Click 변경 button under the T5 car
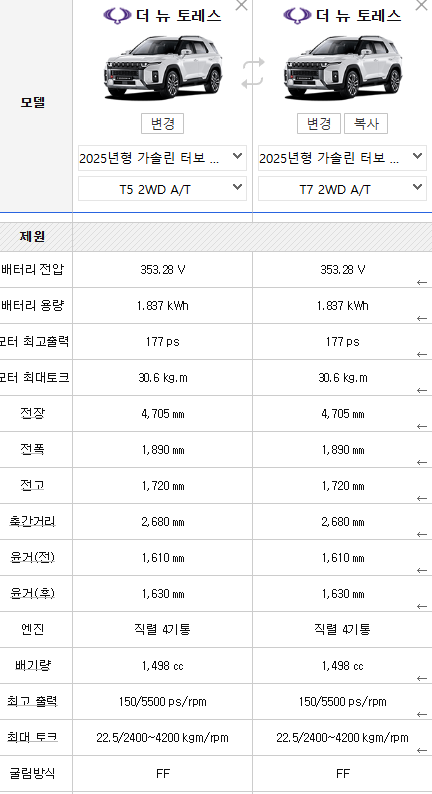432x794 pixels. point(162,124)
